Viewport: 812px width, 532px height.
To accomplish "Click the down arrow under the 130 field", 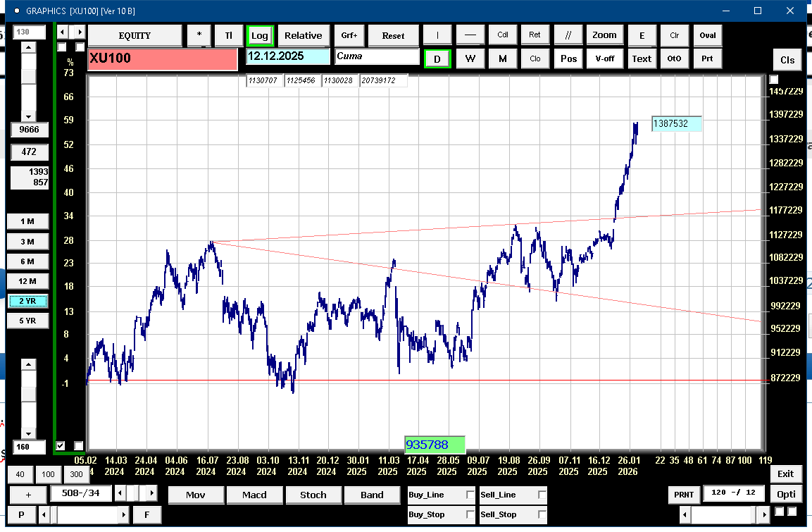I will click(28, 116).
